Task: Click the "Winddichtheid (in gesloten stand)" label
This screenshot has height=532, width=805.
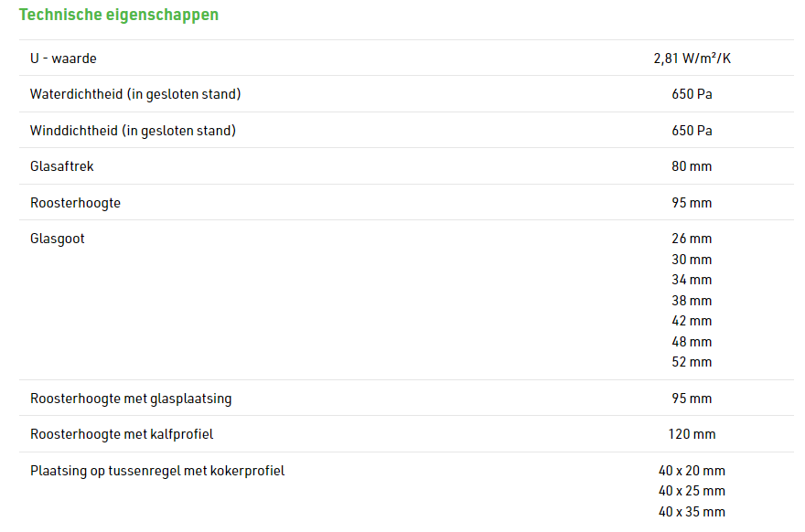Action: [133, 131]
